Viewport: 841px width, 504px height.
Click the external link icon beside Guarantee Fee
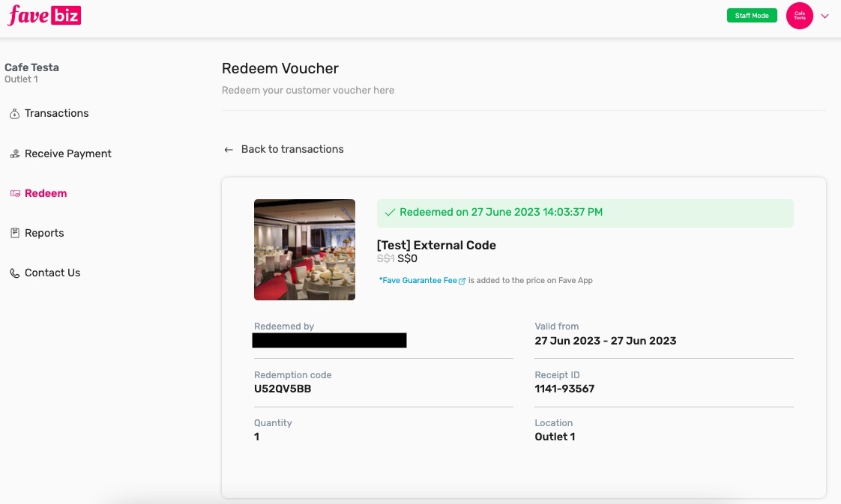point(462,281)
